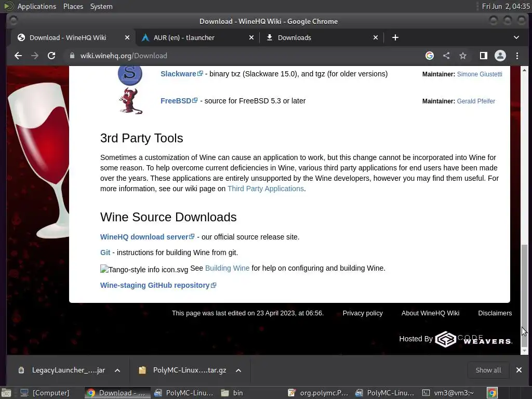532x399 pixels.
Task: Close the Downloads tab
Action: click(x=376, y=37)
